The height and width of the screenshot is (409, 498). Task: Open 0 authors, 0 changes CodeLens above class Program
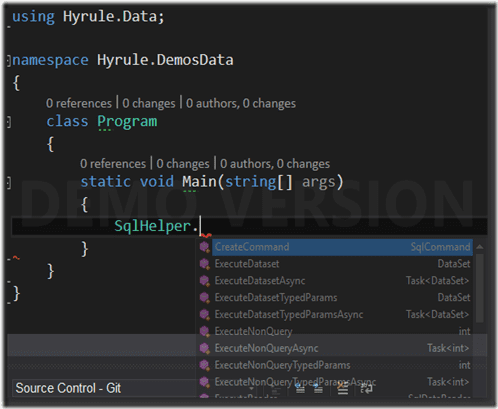pyautogui.click(x=241, y=103)
